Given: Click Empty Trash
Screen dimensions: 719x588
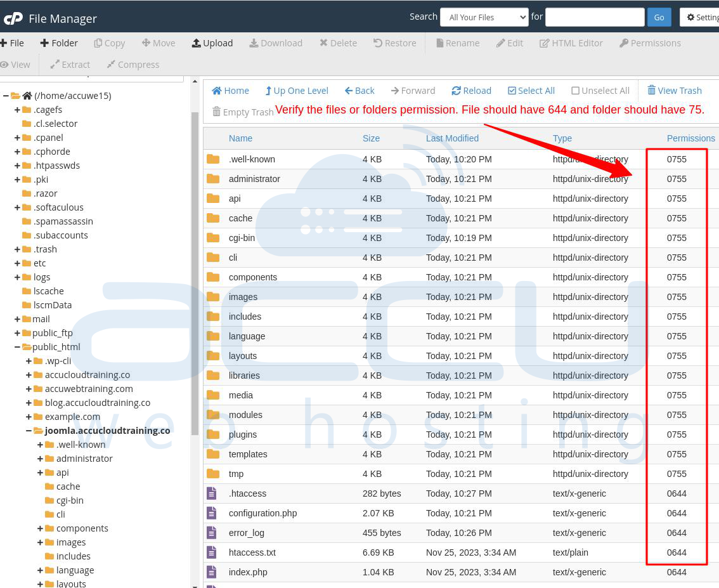Looking at the screenshot, I should [x=243, y=112].
